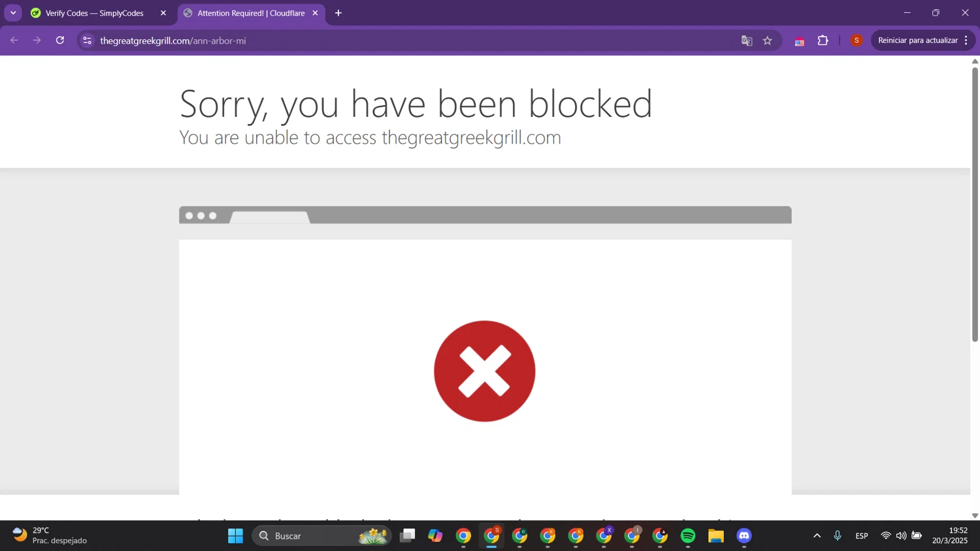The height and width of the screenshot is (551, 980).
Task: Open the Copilot taskbar icon
Action: 435,535
